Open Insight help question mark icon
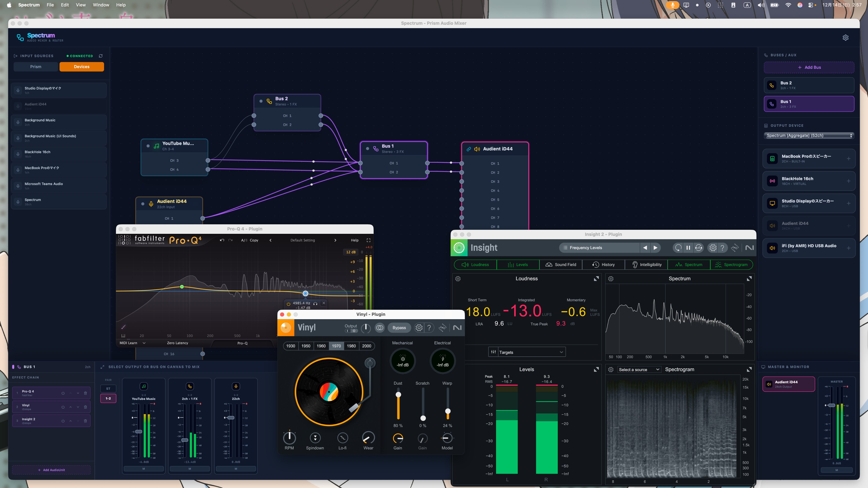Image resolution: width=868 pixels, height=488 pixels. click(722, 248)
